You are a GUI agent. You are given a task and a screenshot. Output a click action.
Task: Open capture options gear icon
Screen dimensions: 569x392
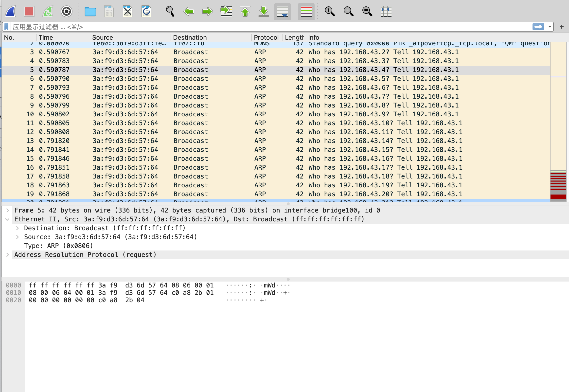66,11
